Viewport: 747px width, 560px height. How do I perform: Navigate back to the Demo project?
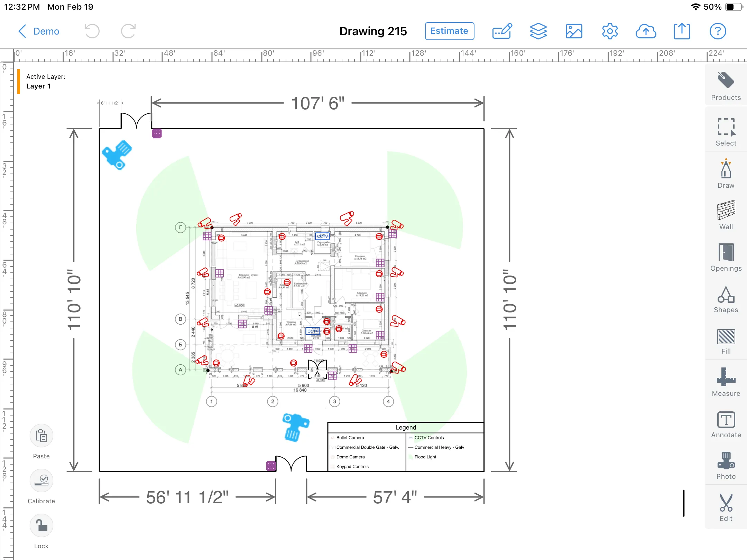click(39, 31)
